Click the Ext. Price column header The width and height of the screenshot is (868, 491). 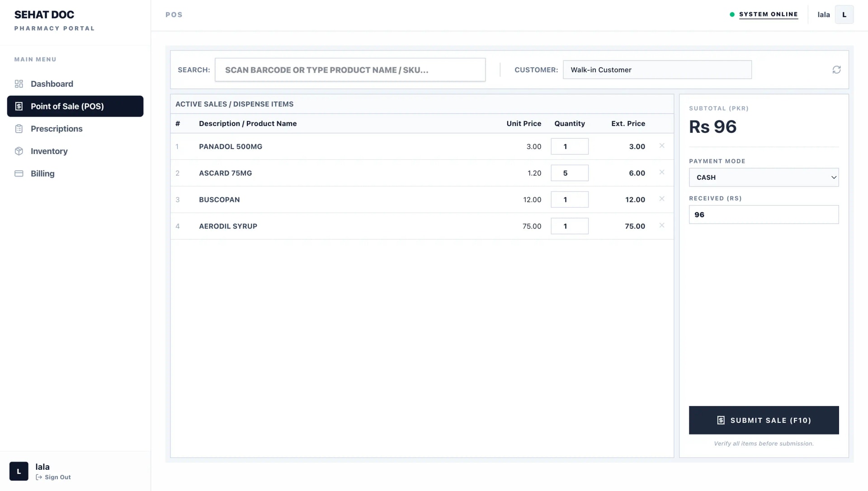click(628, 124)
